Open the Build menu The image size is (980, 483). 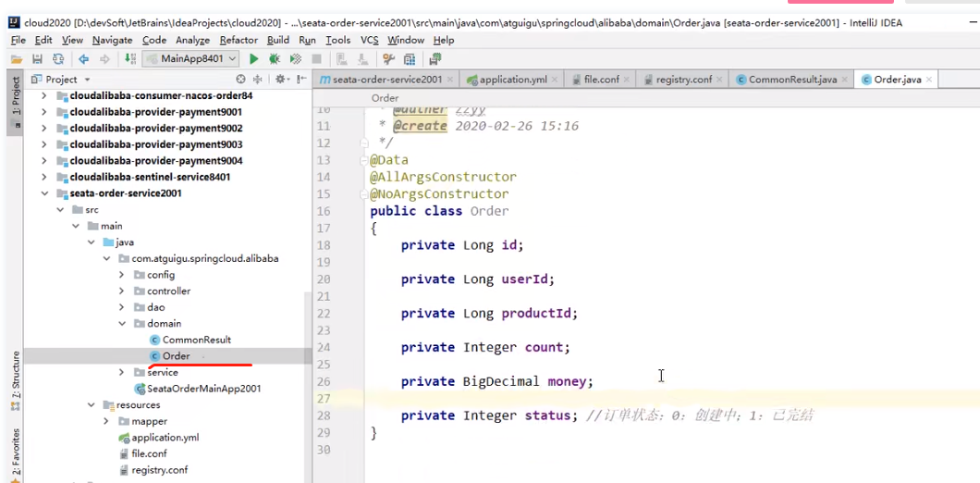(x=278, y=40)
